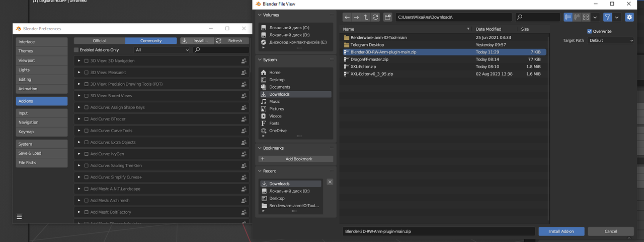Click the Add Bookmark button
This screenshot has height=242, width=644.
pos(295,159)
